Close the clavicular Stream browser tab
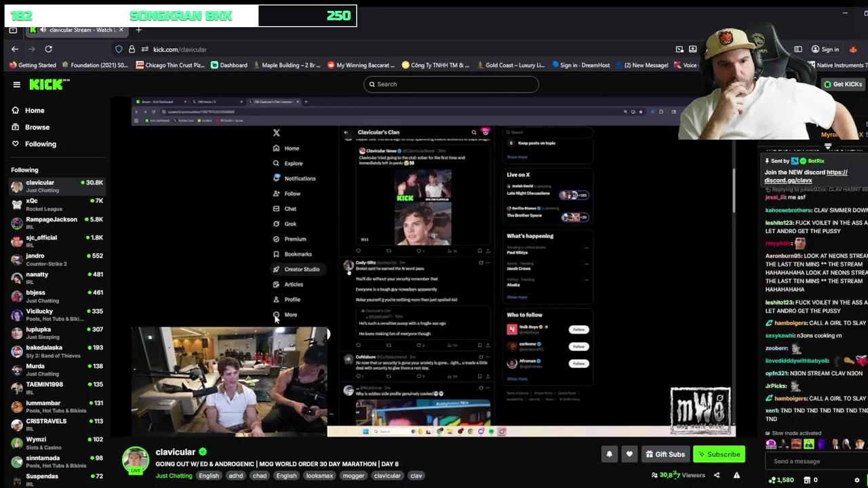Image resolution: width=868 pixels, height=488 pixels. coord(121,30)
